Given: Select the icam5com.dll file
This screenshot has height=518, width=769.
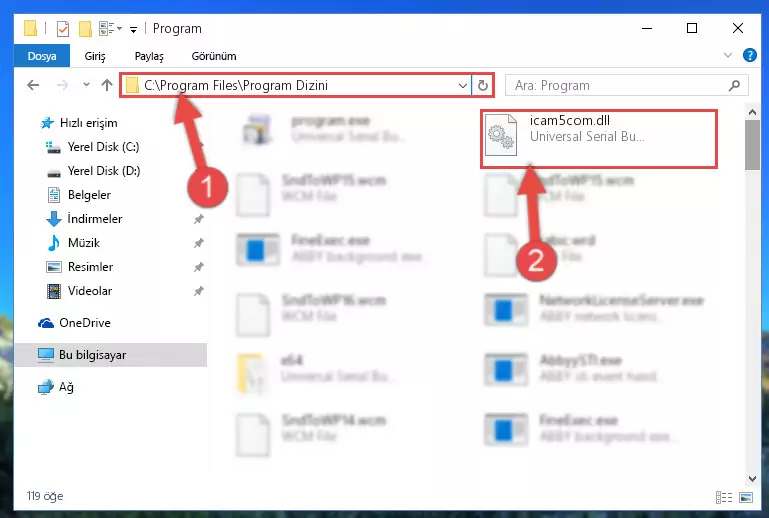Looking at the screenshot, I should point(598,139).
